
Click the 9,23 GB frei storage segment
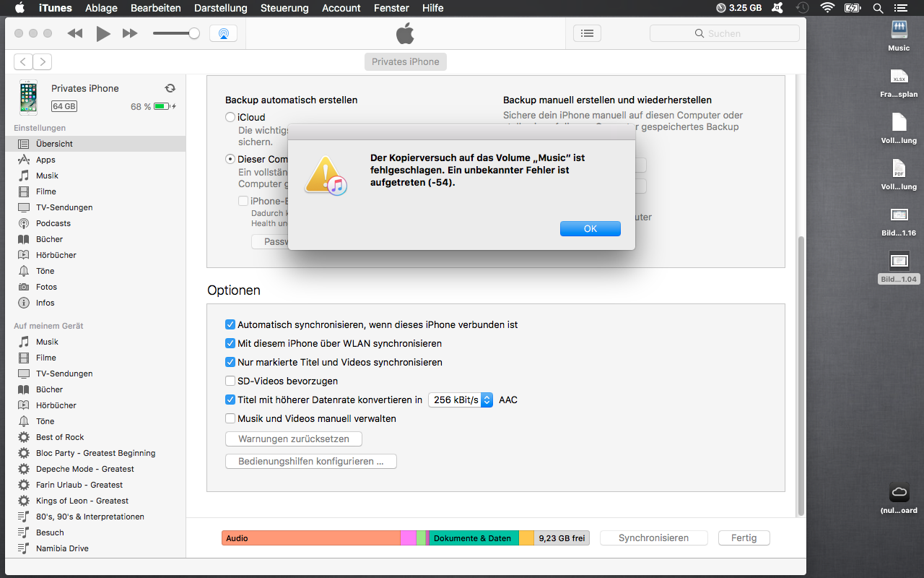(x=562, y=538)
